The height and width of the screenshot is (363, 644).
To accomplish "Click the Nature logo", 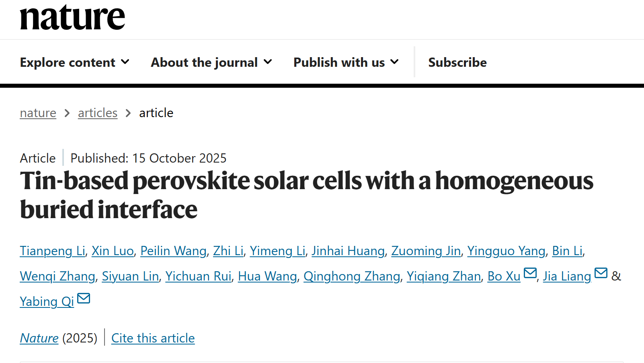I will click(72, 18).
